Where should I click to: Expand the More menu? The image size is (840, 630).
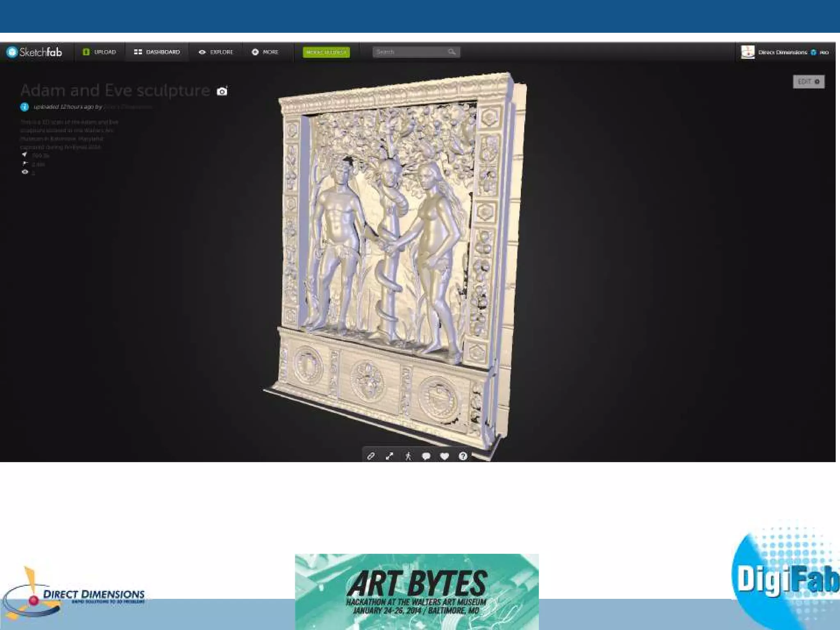(265, 52)
